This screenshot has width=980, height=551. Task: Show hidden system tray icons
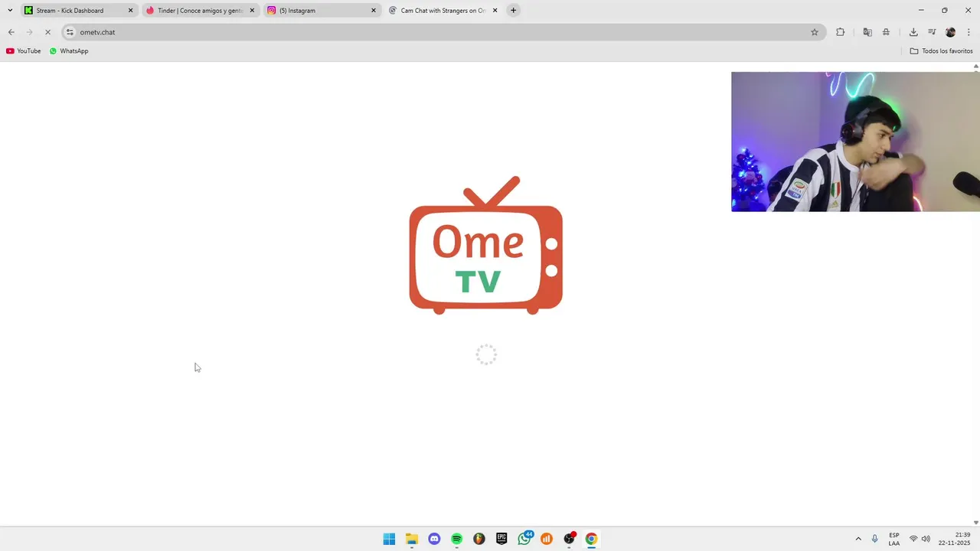pos(858,539)
